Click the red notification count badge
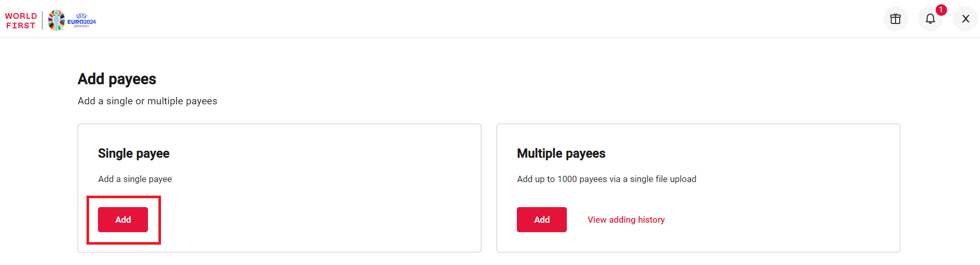This screenshot has height=265, width=980. (941, 10)
